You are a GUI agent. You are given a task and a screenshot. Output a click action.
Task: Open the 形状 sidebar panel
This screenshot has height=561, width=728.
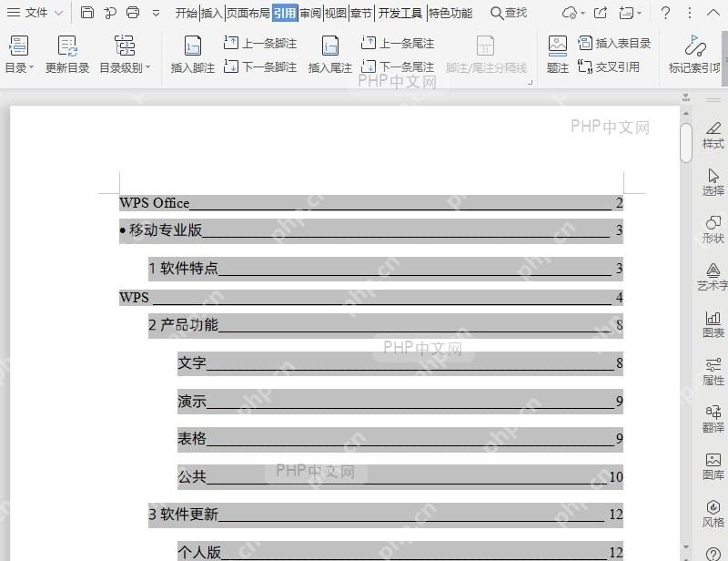[713, 230]
